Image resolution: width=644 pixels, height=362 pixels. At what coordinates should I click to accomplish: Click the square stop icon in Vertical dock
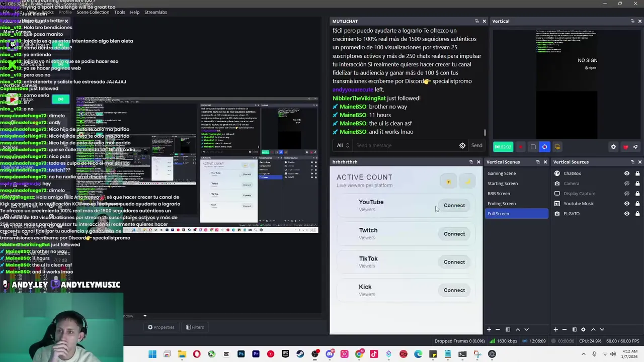[x=533, y=147]
